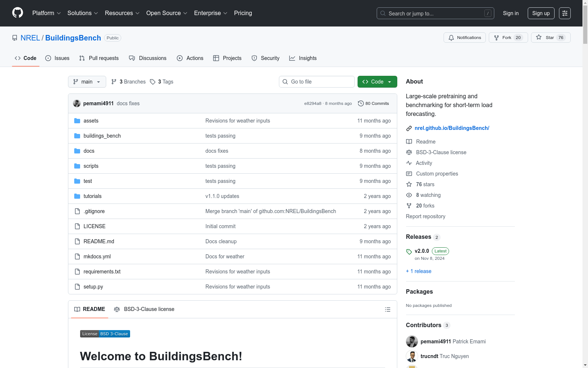The width and height of the screenshot is (588, 368).
Task: Star the BuildingsBench repository
Action: 551,38
